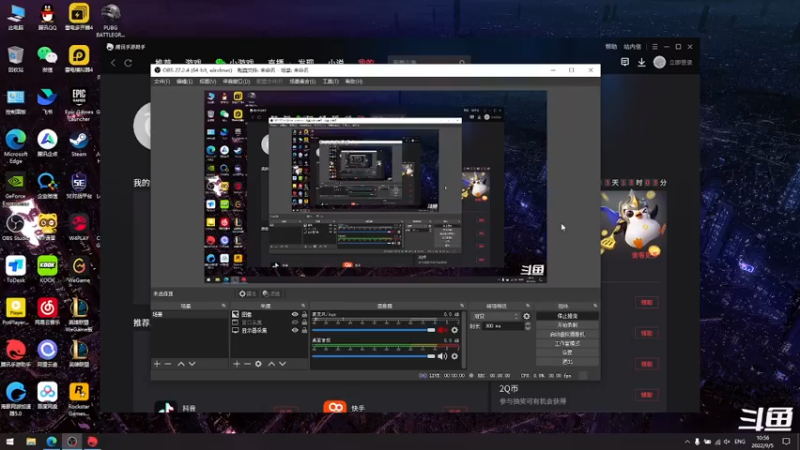Screen dimensions: 800x450
Task: Unmute the microphone audio channel
Action: (442, 330)
